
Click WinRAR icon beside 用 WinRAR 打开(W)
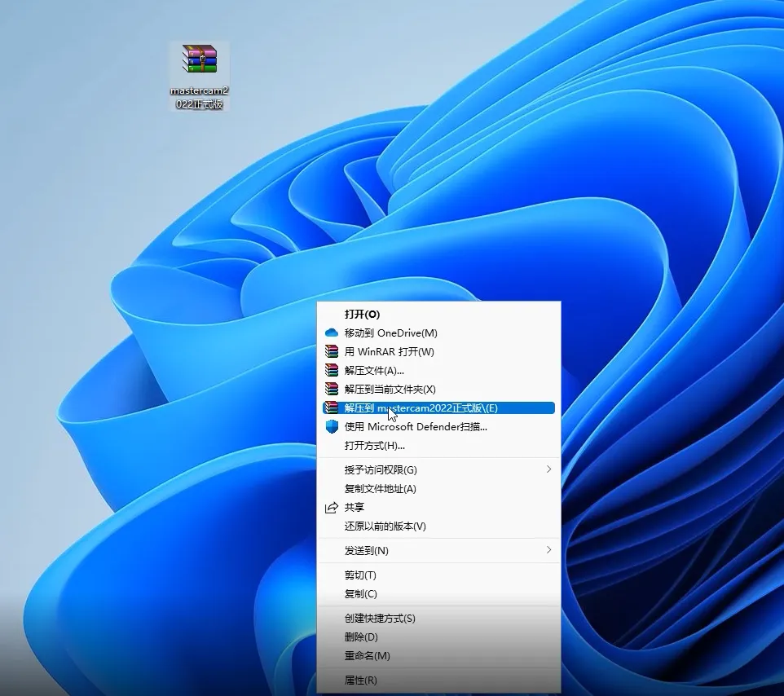click(x=332, y=351)
